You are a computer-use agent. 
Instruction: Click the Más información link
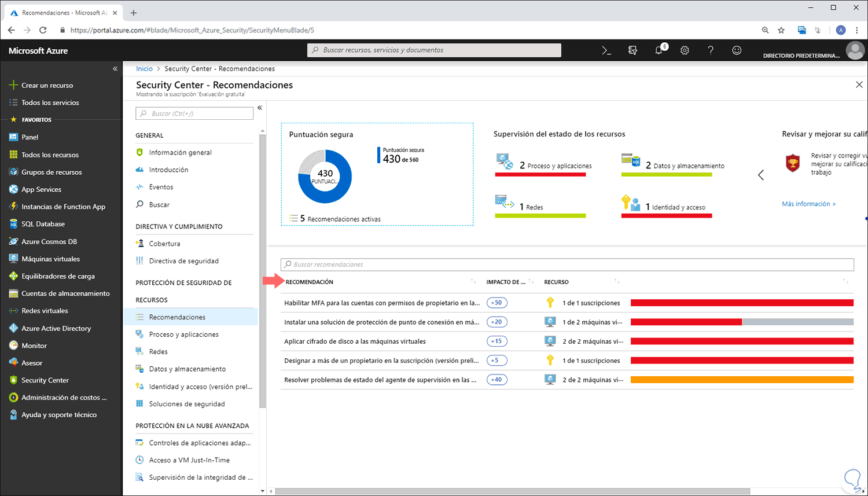tap(808, 204)
